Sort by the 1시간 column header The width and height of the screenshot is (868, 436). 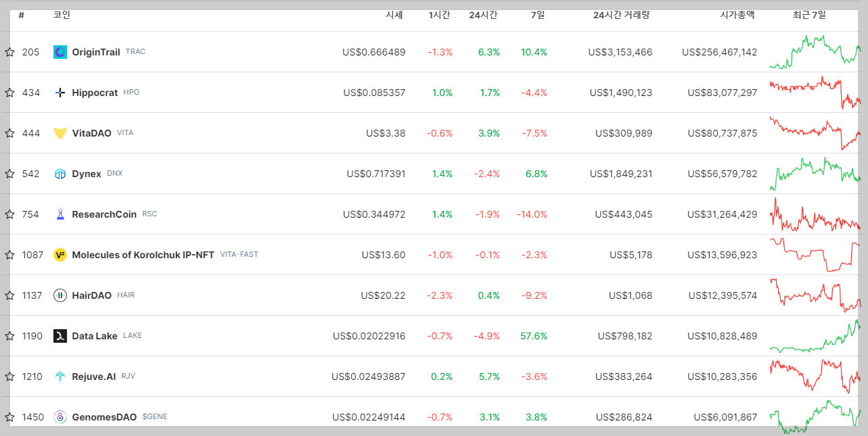(x=439, y=15)
